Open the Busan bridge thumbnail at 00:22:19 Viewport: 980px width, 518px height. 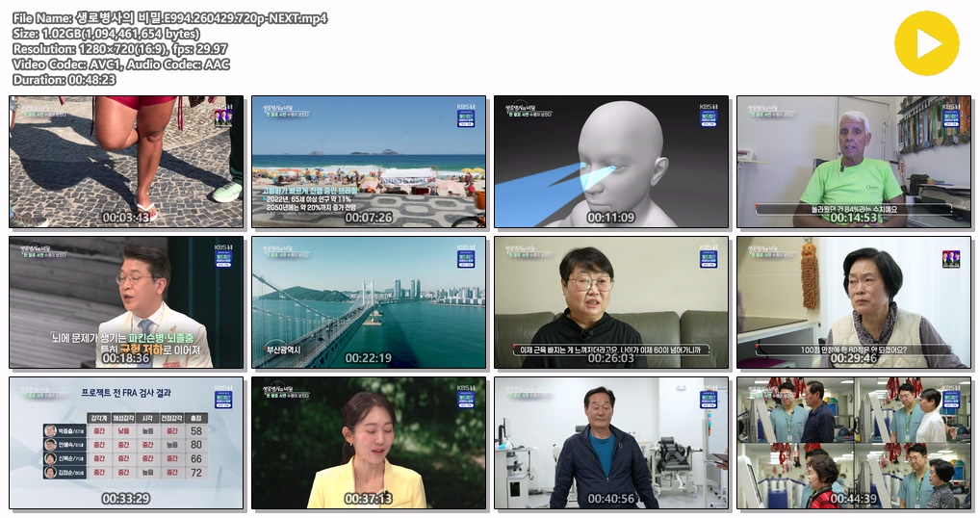click(369, 302)
